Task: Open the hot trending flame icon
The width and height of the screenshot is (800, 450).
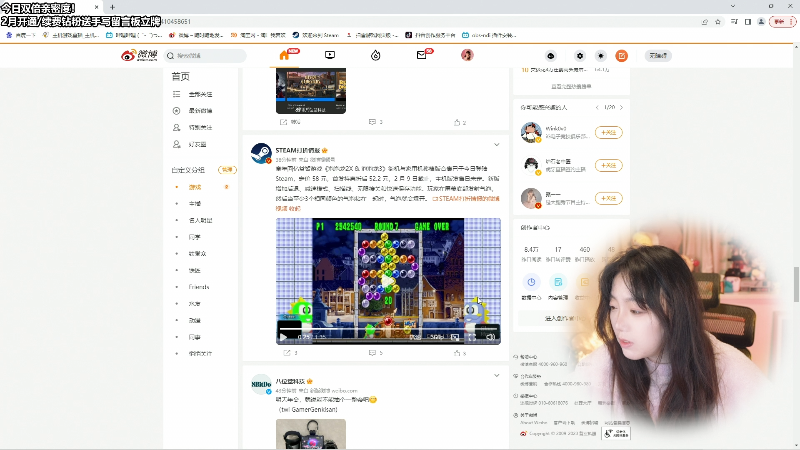Action: coord(376,55)
